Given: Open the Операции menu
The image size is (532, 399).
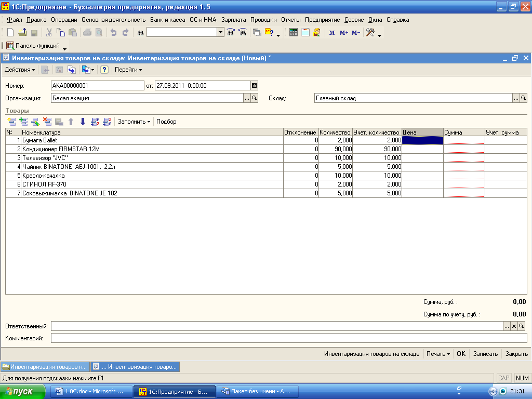Looking at the screenshot, I should tap(64, 20).
